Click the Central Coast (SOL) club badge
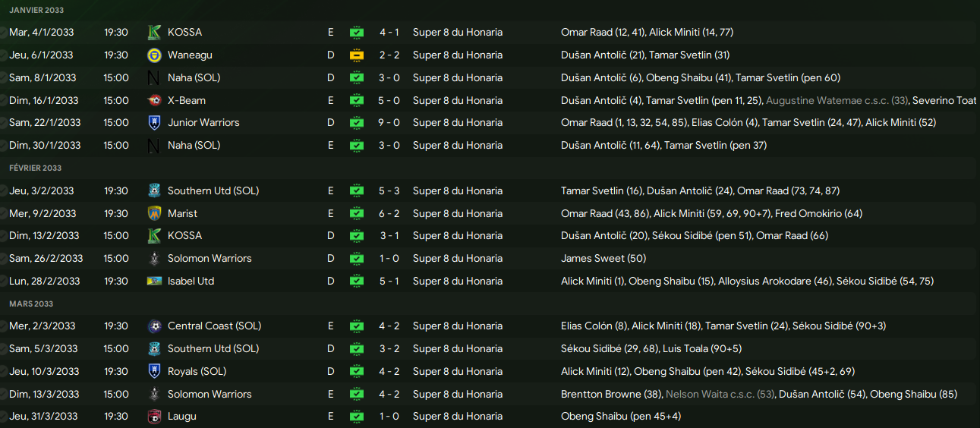Screen dimensions: 980x428 pos(154,326)
